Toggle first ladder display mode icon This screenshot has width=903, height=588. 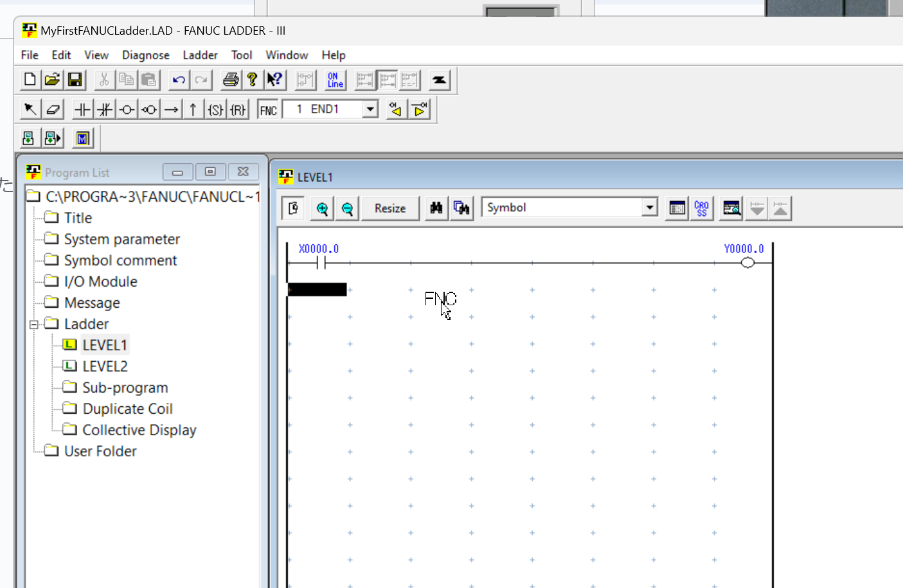coord(365,80)
